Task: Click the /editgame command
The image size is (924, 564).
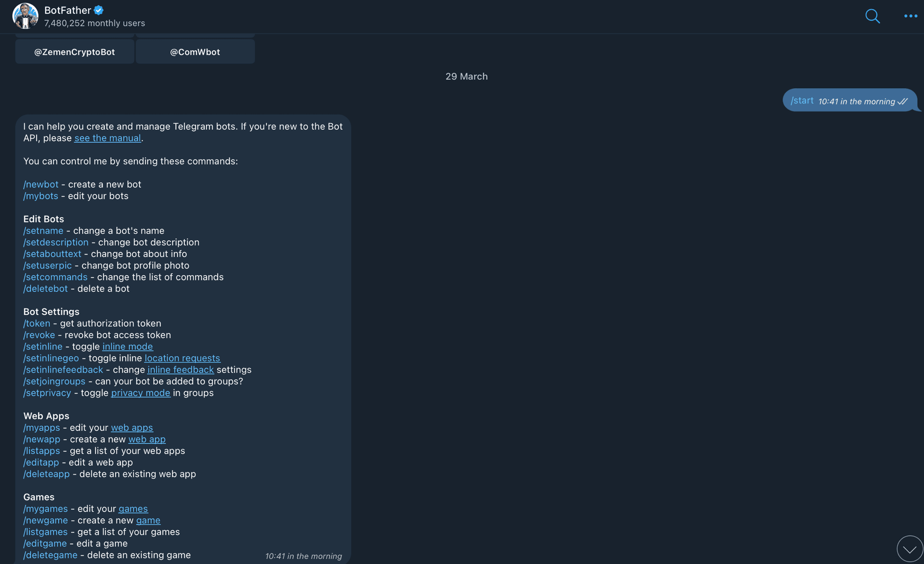Action: pyautogui.click(x=45, y=543)
